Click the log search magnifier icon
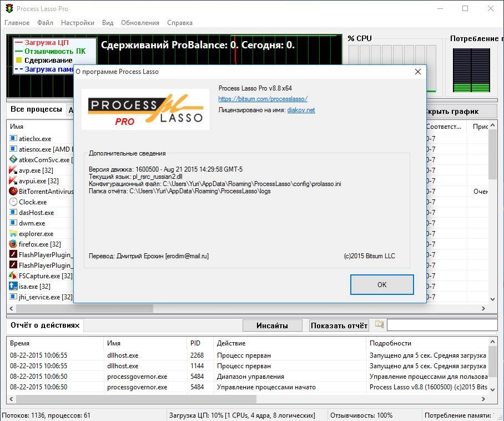Screen dimensions: 504x421 (379, 324)
